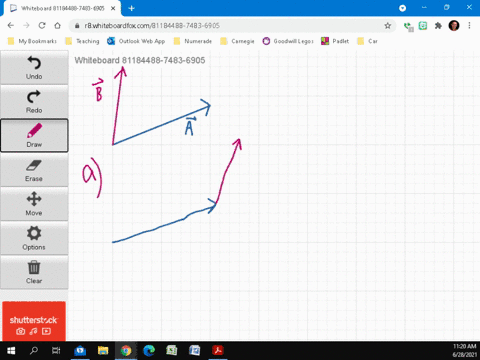480x360 pixels.
Task: Open the Chrome extensions puzzle icon
Action: pos(438,26)
